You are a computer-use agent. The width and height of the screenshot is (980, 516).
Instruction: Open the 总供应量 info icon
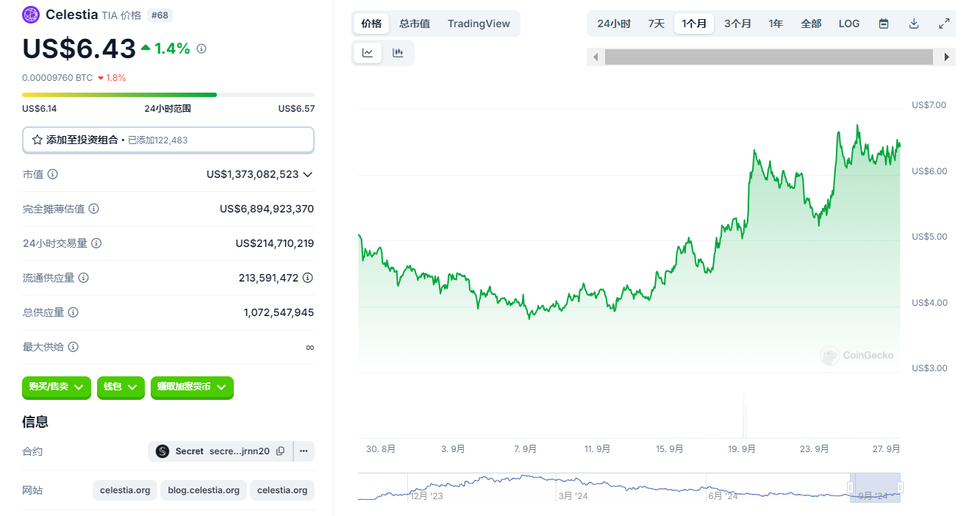coord(74,312)
